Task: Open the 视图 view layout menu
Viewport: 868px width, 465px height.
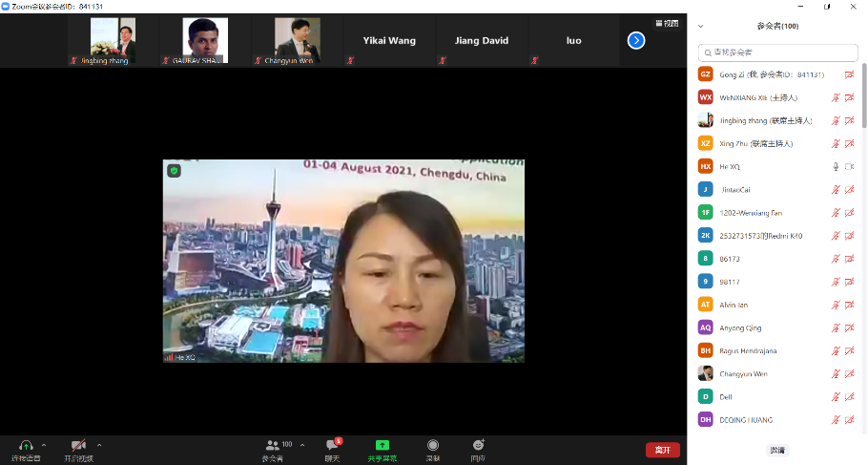Action: (x=667, y=23)
